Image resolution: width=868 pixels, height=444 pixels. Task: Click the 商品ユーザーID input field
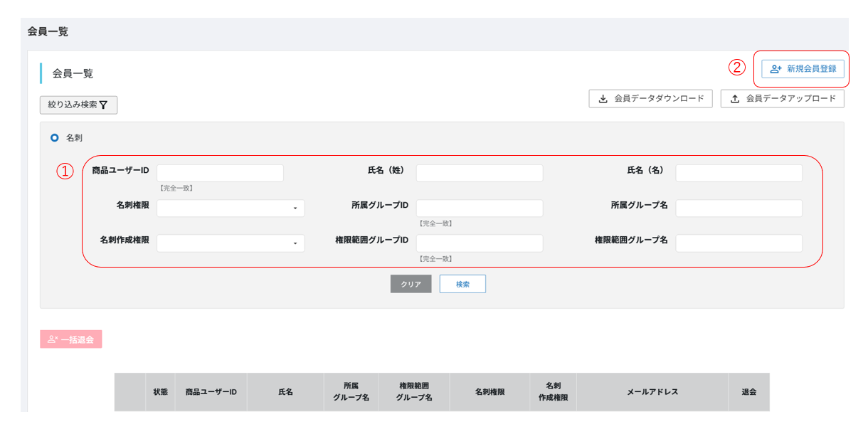coord(220,173)
